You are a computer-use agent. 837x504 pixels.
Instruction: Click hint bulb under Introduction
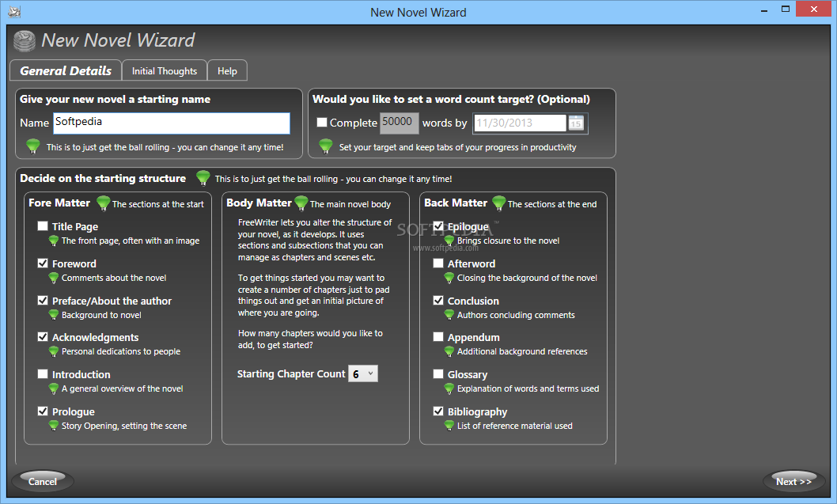pos(53,388)
